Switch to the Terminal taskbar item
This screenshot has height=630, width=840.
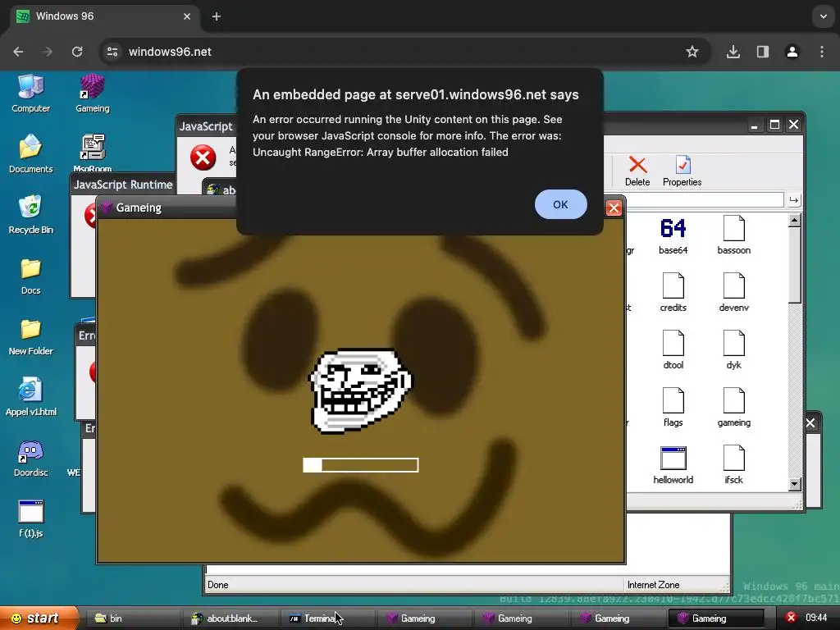pos(326,619)
